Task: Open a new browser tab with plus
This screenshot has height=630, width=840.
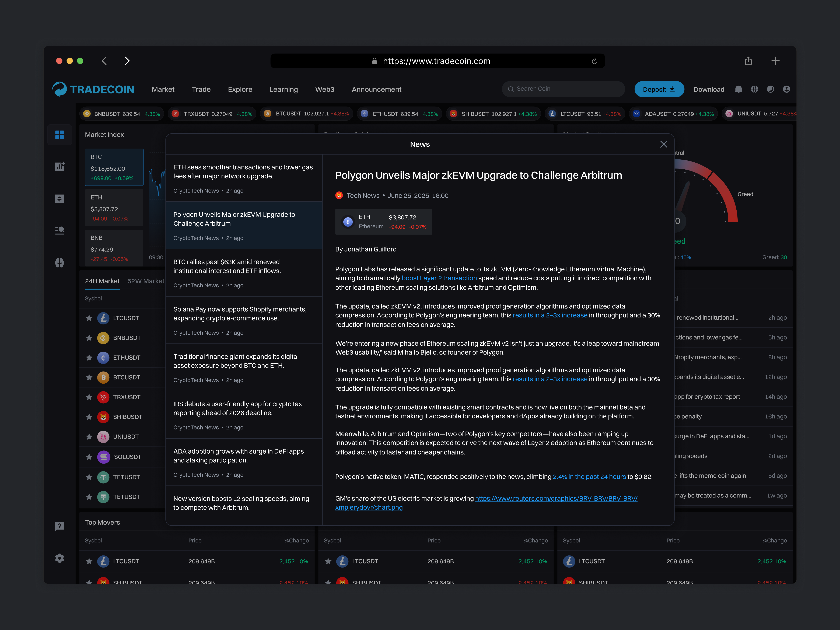Action: point(775,61)
